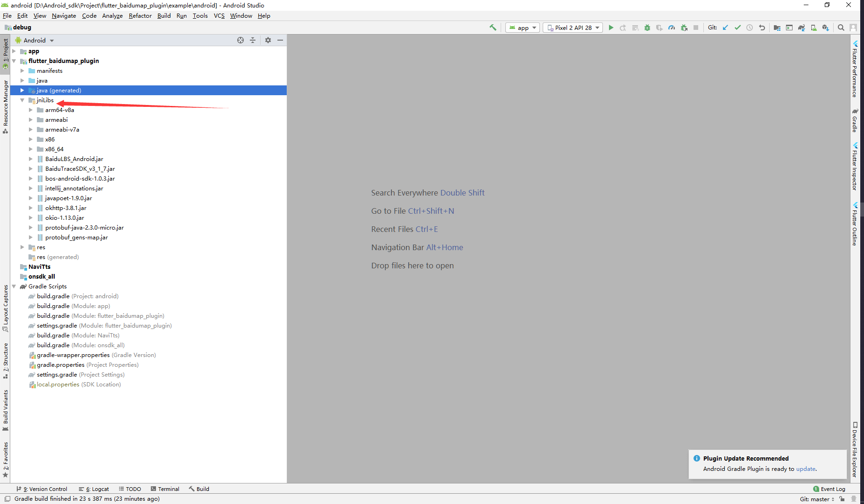Viewport: 864px width, 504px height.
Task: Open the AVD Manager icon
Action: (x=814, y=28)
